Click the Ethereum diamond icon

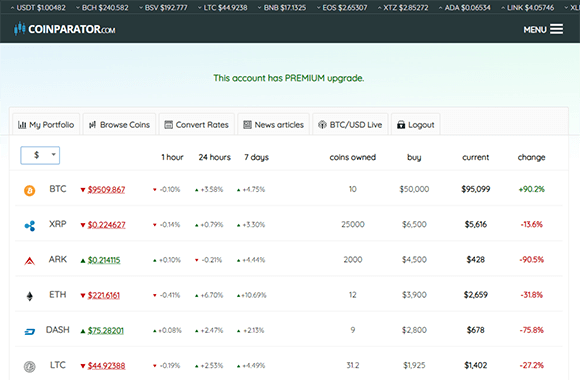click(30, 296)
